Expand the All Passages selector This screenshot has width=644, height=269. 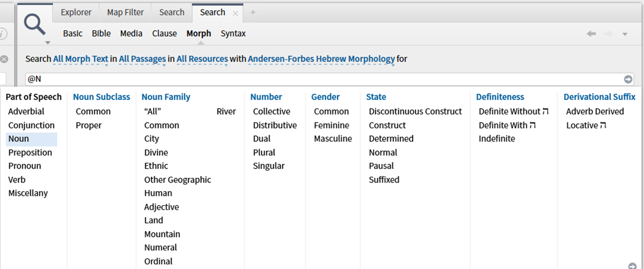point(142,59)
